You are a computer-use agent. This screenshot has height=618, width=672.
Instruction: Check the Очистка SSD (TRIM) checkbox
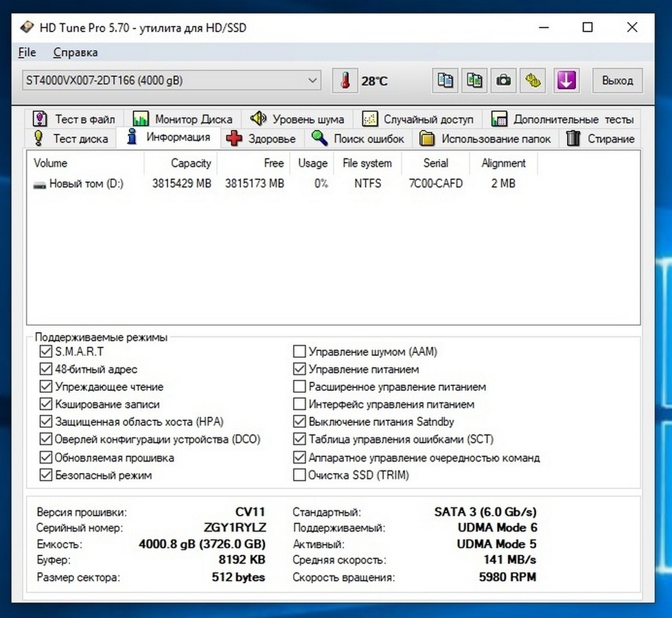[x=299, y=475]
